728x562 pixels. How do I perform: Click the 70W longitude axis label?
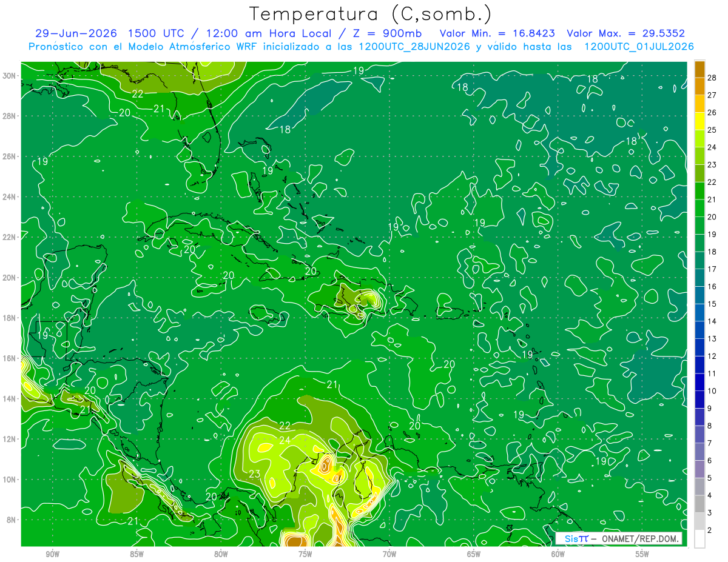pyautogui.click(x=389, y=554)
